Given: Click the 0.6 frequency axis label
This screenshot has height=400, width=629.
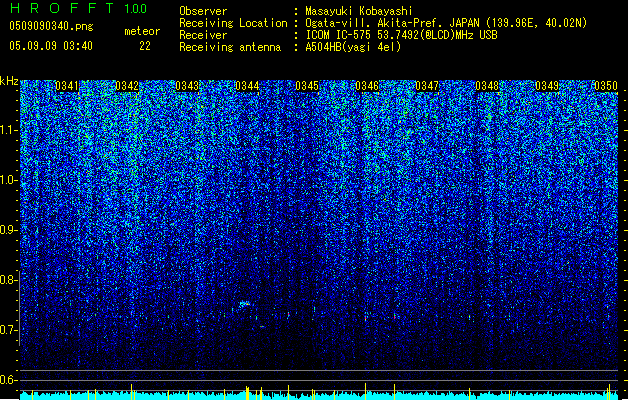Looking at the screenshot, I should (x=8, y=380).
